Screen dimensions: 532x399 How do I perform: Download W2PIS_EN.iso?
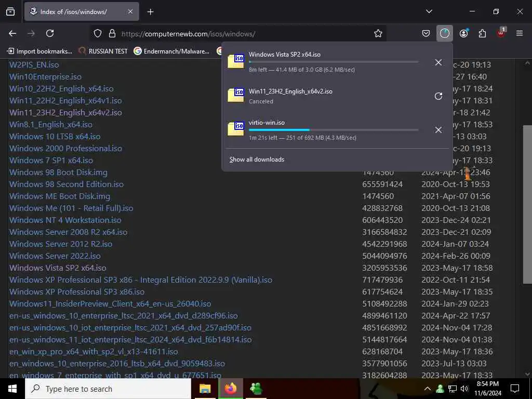[x=34, y=65]
